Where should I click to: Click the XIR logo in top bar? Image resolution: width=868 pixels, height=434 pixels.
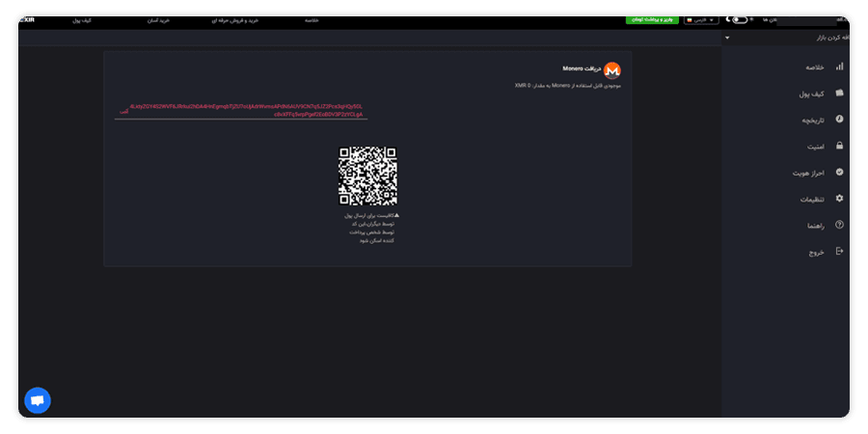[27, 20]
